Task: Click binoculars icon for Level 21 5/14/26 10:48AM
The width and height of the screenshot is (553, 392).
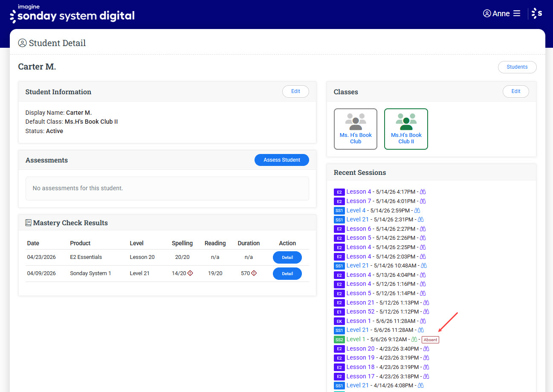Action: tap(424, 266)
